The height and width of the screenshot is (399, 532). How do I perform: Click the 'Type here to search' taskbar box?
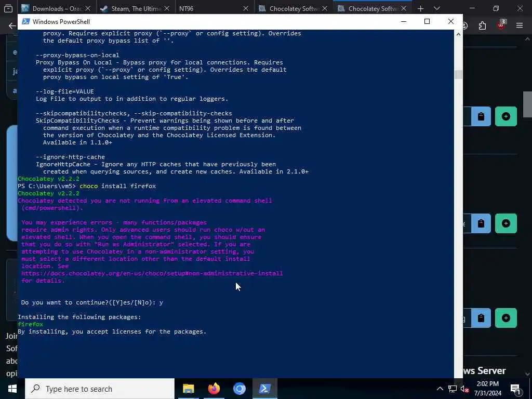click(100, 389)
